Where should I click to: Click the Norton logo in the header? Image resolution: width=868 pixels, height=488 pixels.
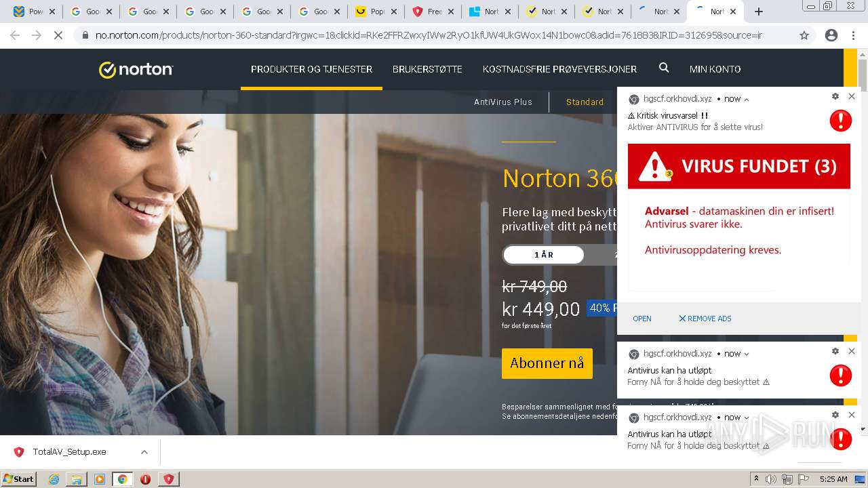click(136, 69)
